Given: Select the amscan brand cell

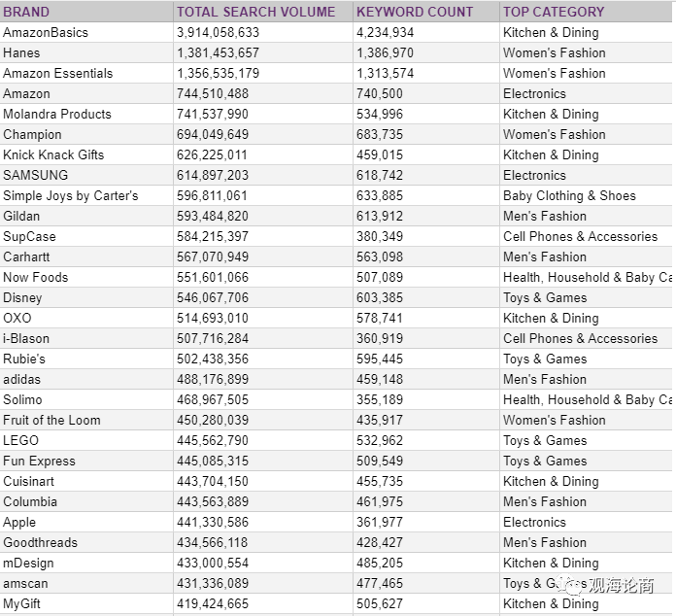Looking at the screenshot, I should 86,583.
